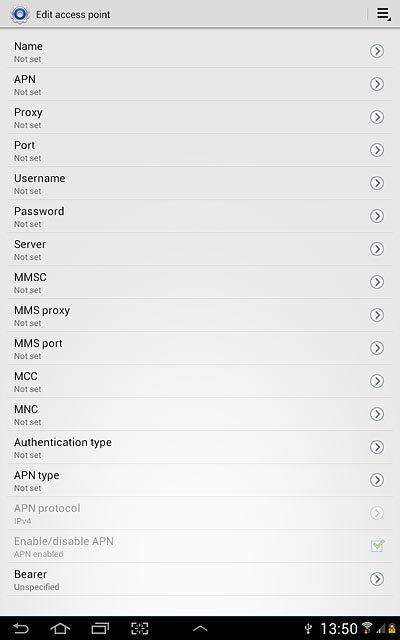Expand the Authentication type option arrow

377,447
